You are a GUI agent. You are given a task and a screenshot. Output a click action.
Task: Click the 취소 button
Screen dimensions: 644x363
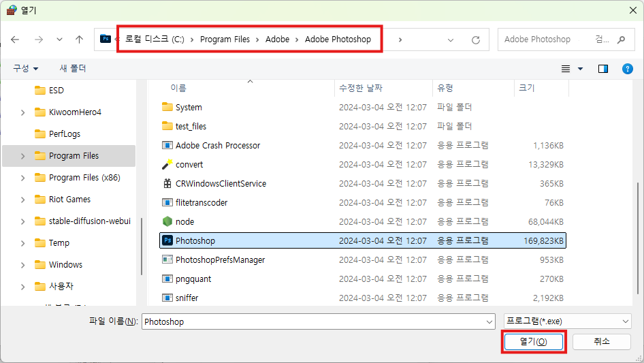coord(601,341)
